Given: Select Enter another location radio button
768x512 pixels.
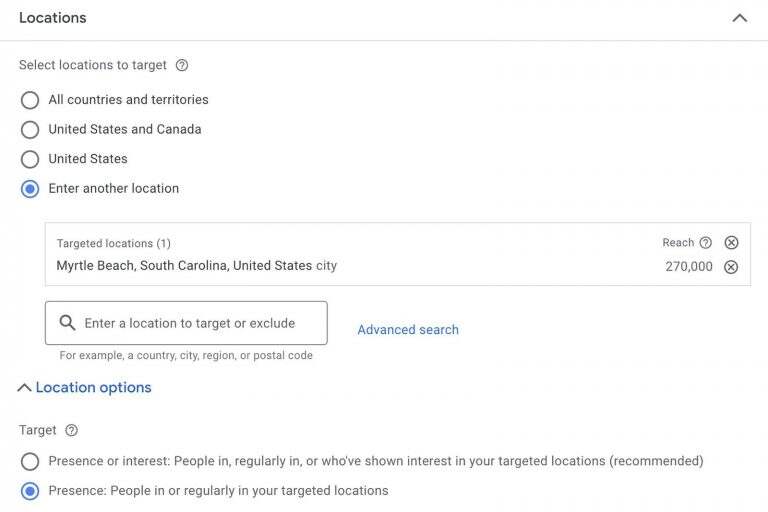Looking at the screenshot, I should click(x=30, y=189).
